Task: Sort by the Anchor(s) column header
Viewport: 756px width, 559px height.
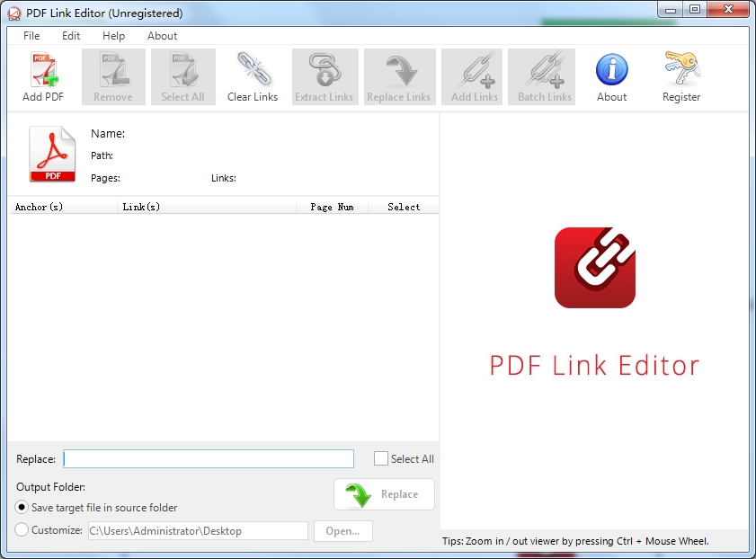Action: (x=63, y=207)
